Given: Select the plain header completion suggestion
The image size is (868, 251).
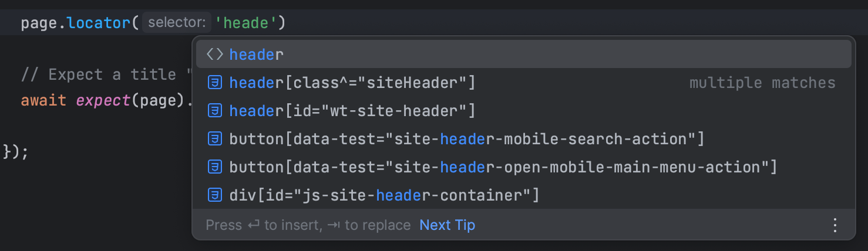Looking at the screenshot, I should 523,55.
